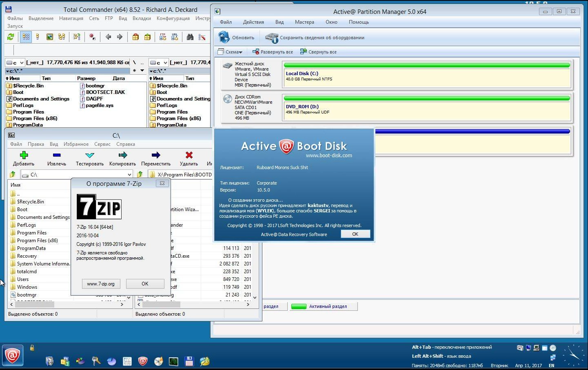Click the multi-rename tool icon

[202, 37]
